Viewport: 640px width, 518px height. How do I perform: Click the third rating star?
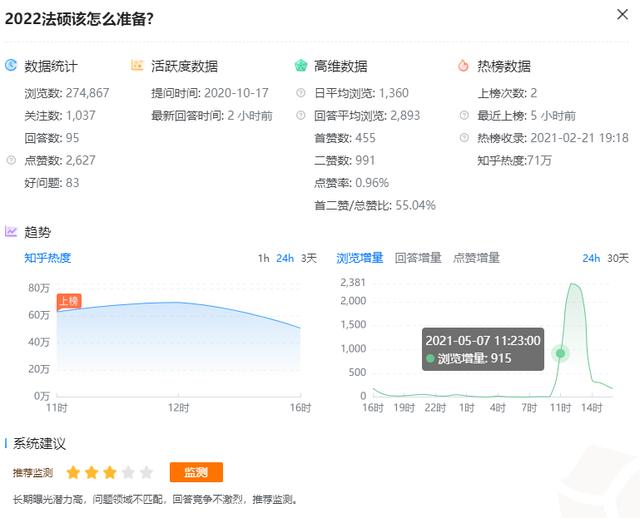(110, 472)
